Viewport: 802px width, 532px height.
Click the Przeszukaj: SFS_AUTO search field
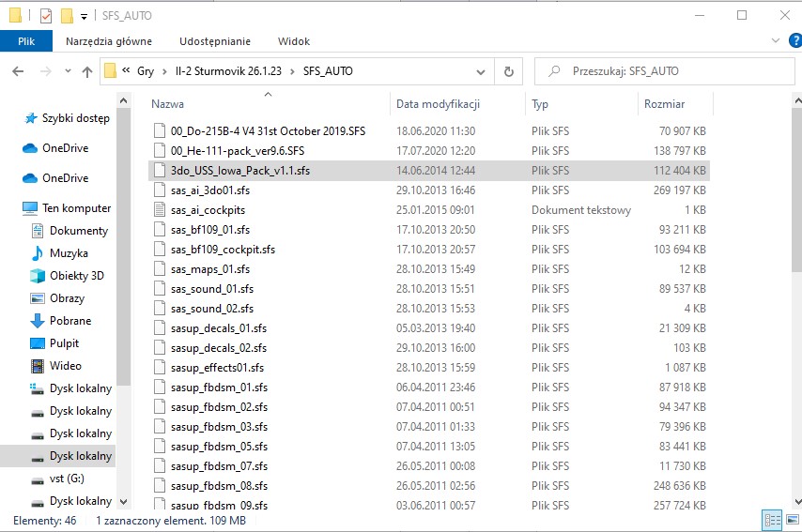[x=664, y=71]
